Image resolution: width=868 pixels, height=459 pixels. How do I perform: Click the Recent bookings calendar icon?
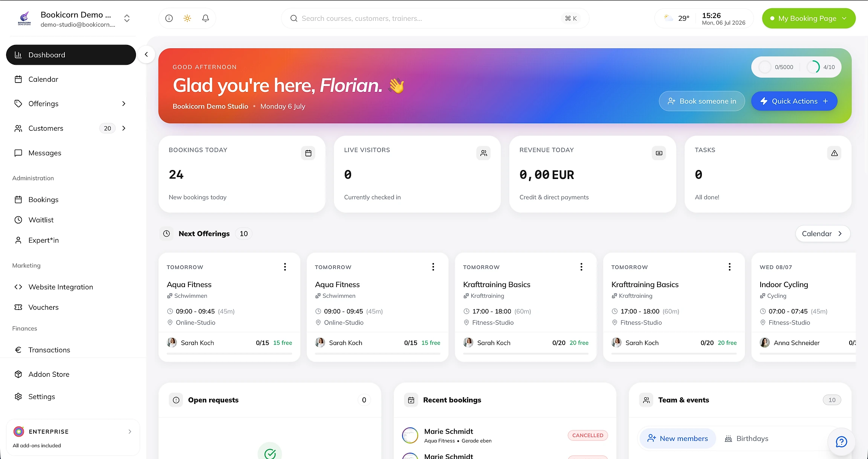click(x=411, y=400)
